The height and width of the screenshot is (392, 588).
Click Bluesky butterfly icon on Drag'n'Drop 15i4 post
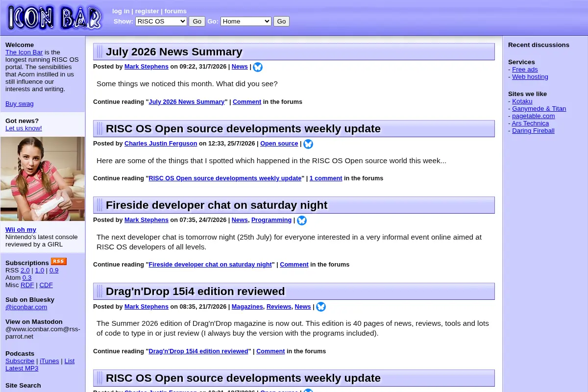(x=321, y=307)
